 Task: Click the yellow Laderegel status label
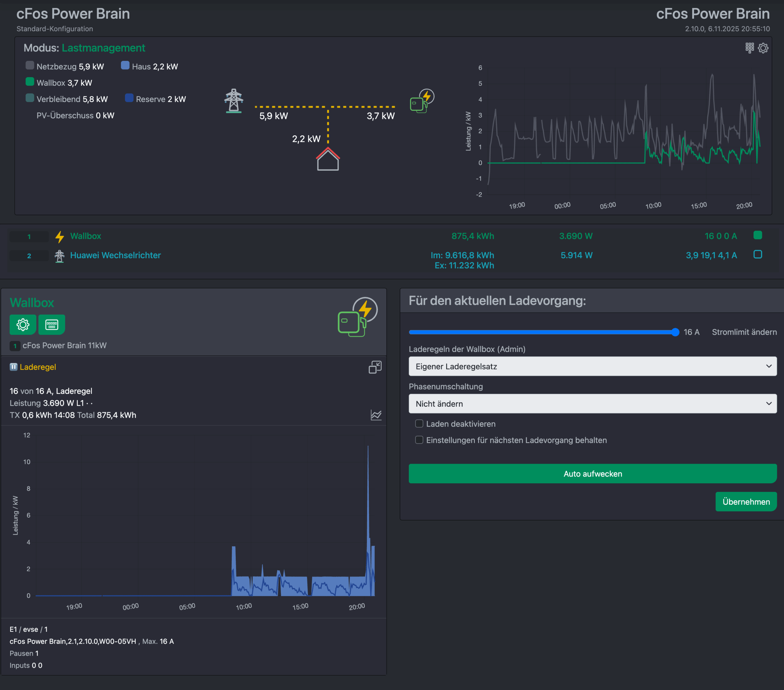tap(38, 367)
